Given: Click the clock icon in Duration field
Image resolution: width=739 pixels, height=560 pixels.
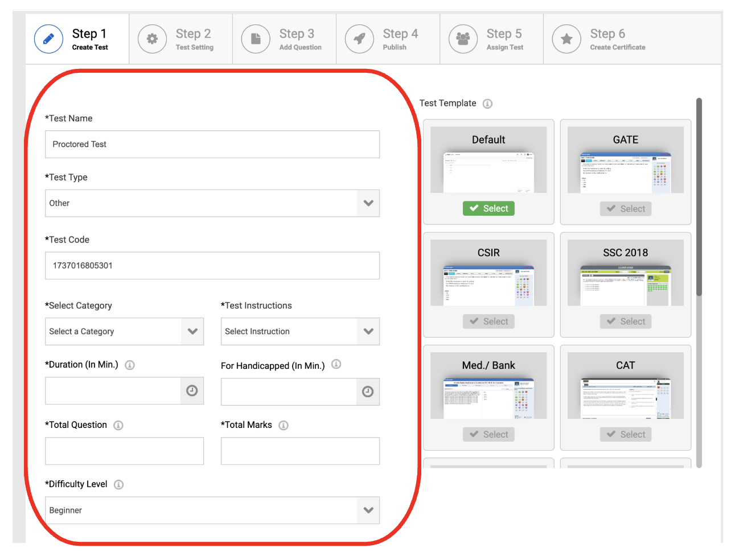Looking at the screenshot, I should coord(192,391).
